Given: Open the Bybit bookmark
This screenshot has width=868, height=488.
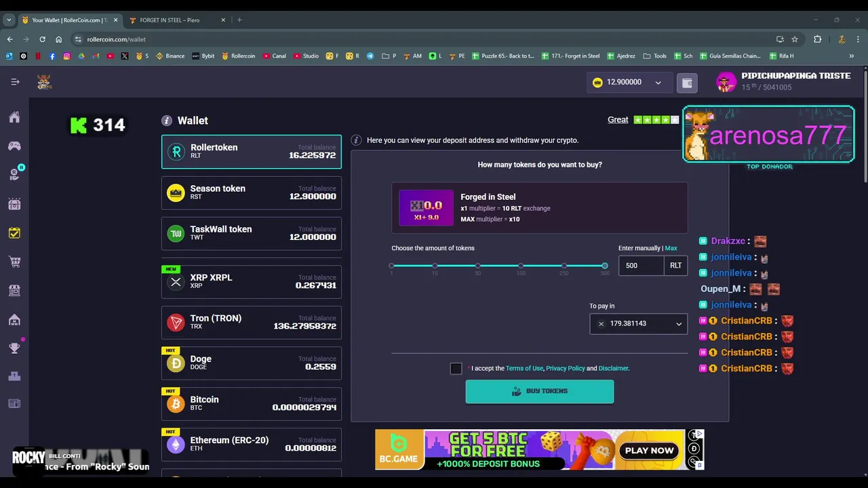Looking at the screenshot, I should pyautogui.click(x=203, y=56).
